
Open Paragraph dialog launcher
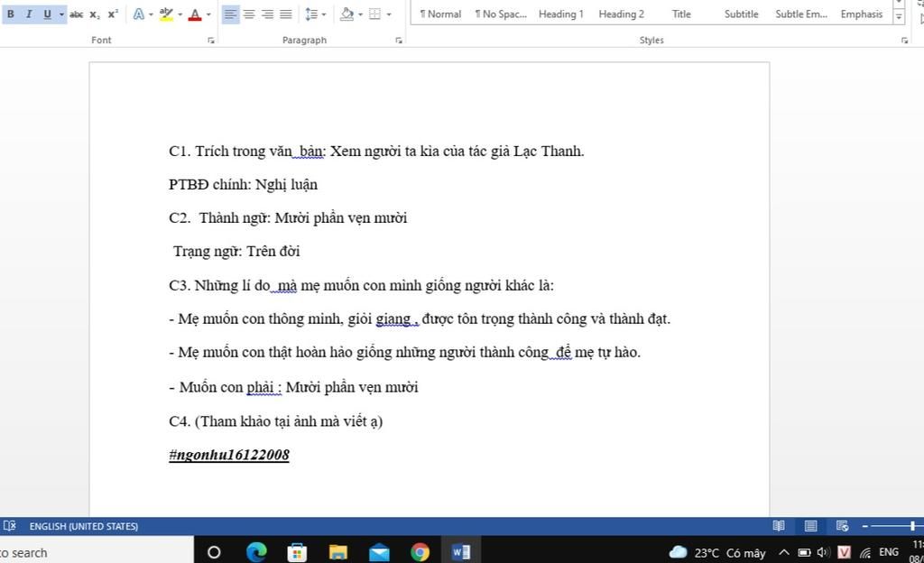[399, 40]
